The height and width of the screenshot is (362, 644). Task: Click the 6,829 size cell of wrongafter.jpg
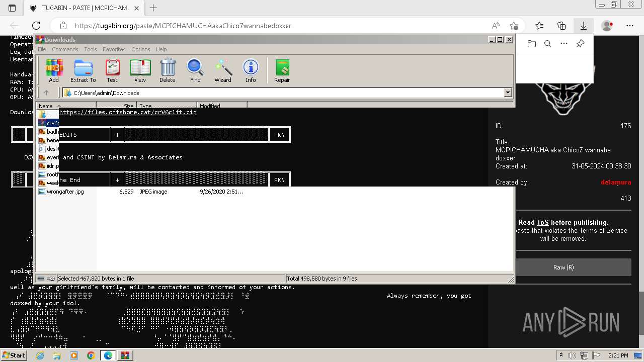126,192
